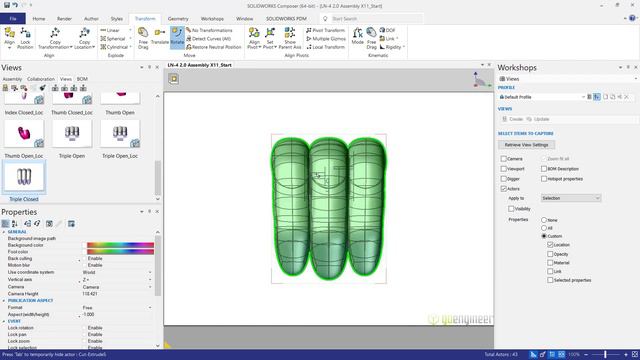Click Detect Curves (All)
The height and width of the screenshot is (360, 640).
pos(209,38)
